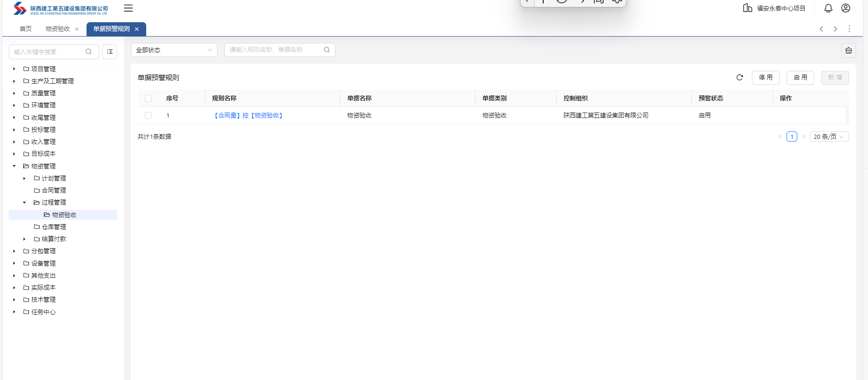Click the refresh icon above the table

pos(740,78)
